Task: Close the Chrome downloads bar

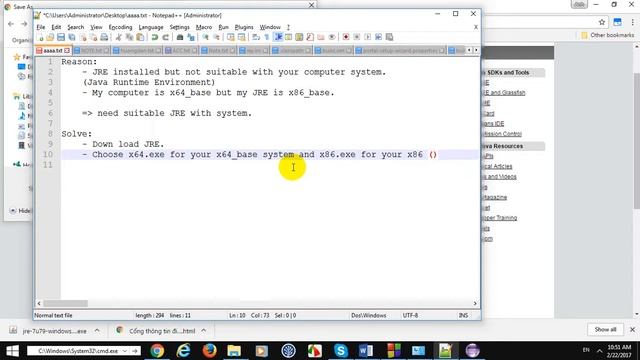Action: [632, 329]
